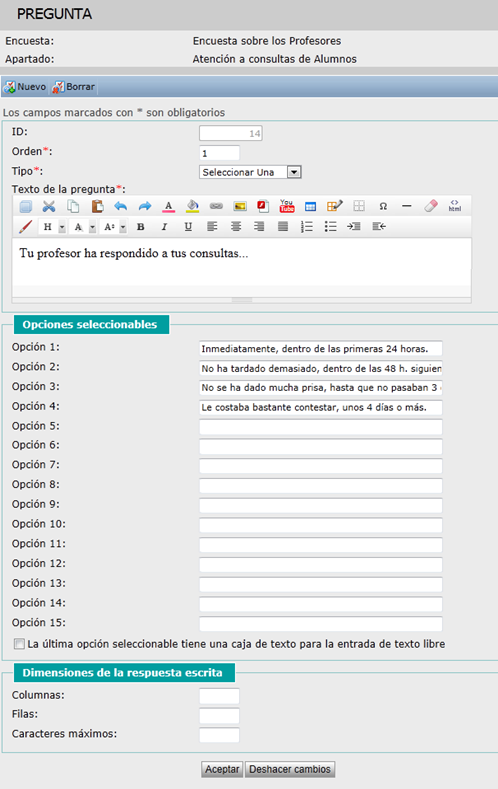Image resolution: width=498 pixels, height=789 pixels.
Task: Click the select all icon in editor toolbar
Action: click(x=26, y=206)
